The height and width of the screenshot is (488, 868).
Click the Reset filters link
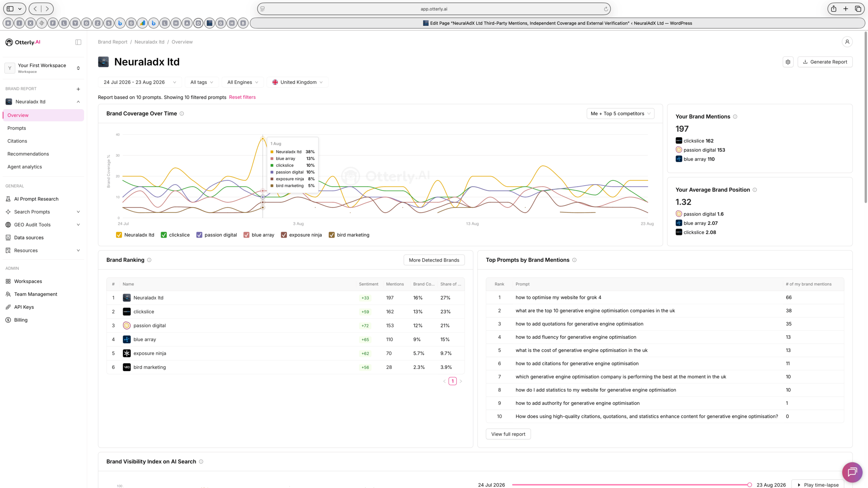coord(242,97)
